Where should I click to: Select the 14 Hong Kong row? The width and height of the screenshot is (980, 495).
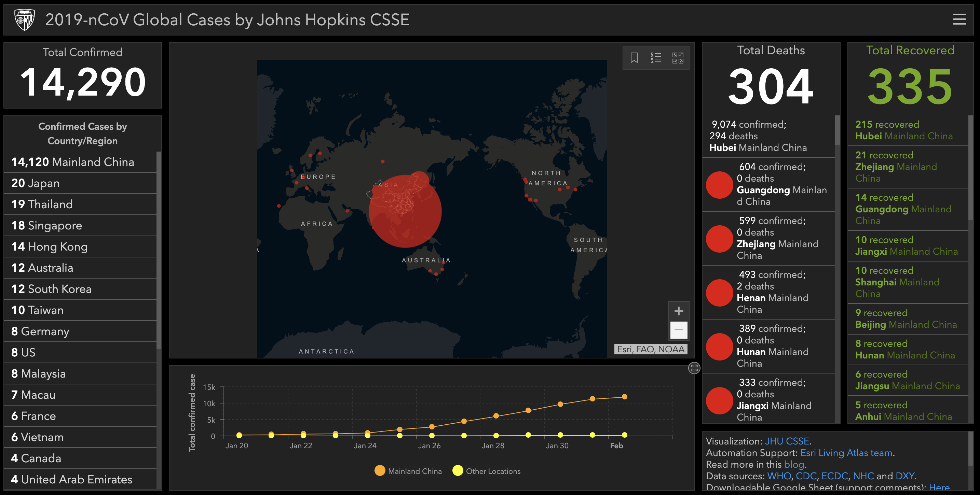pos(80,247)
